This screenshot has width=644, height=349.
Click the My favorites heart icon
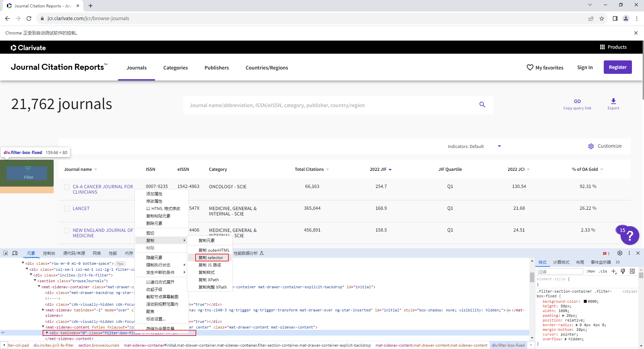click(530, 67)
